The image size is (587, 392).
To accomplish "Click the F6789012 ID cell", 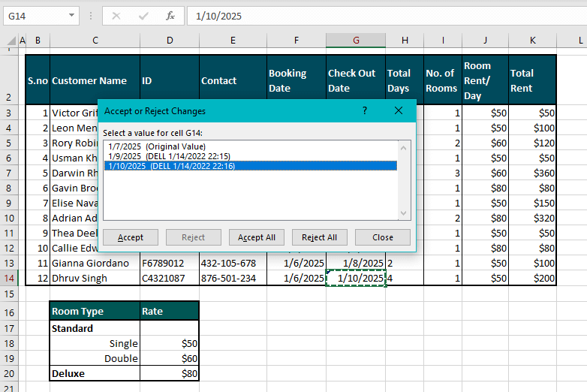I will 170,263.
